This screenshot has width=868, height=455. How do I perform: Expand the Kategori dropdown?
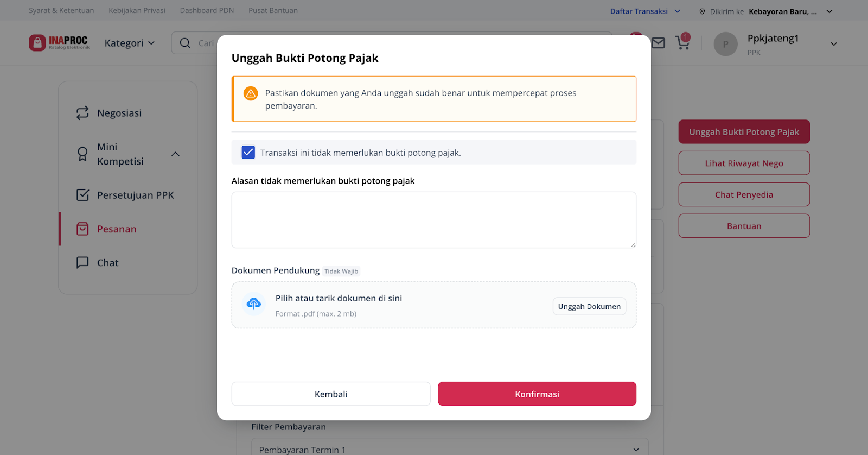pyautogui.click(x=130, y=43)
